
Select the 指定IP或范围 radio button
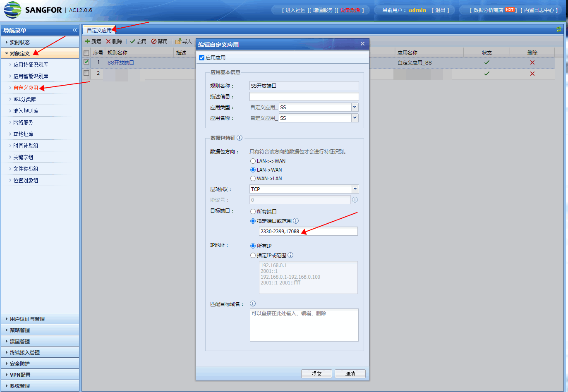click(253, 255)
